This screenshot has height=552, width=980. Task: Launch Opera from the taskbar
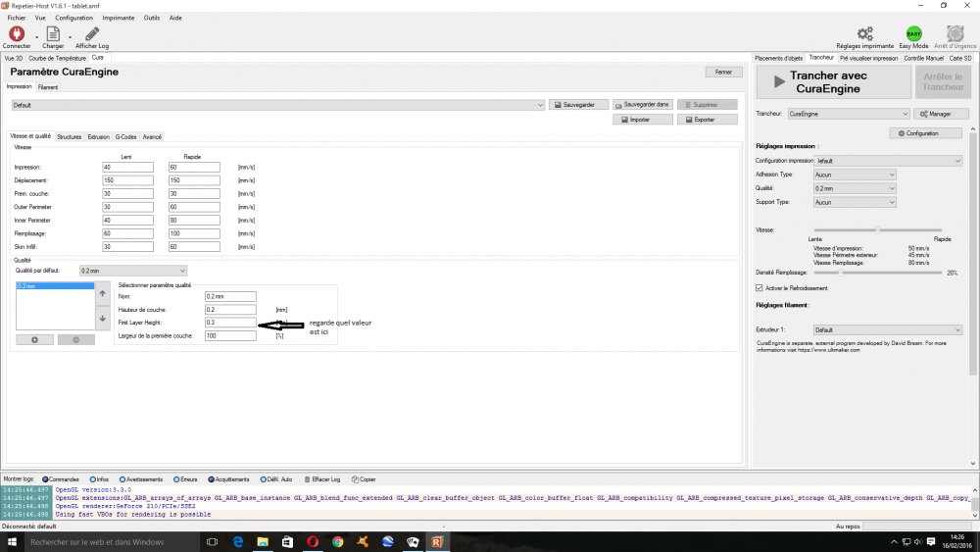313,542
